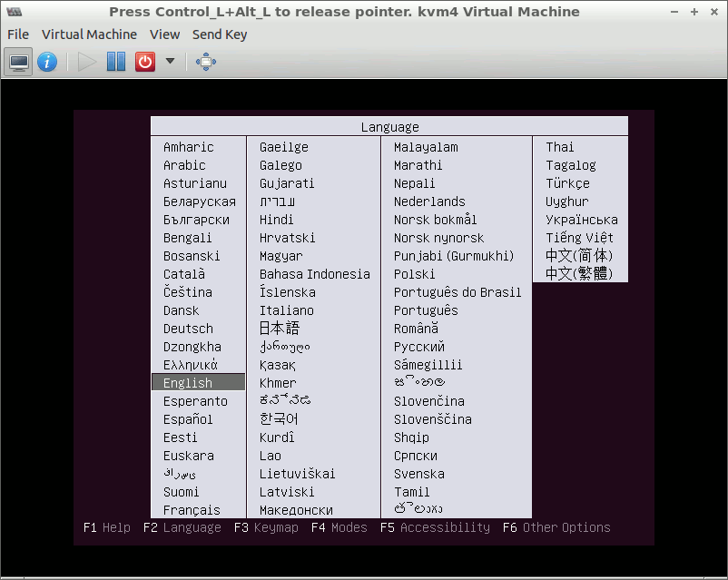The image size is (728, 580).
Task: Expand the shutdown options dropdown arrow
Action: [x=170, y=62]
